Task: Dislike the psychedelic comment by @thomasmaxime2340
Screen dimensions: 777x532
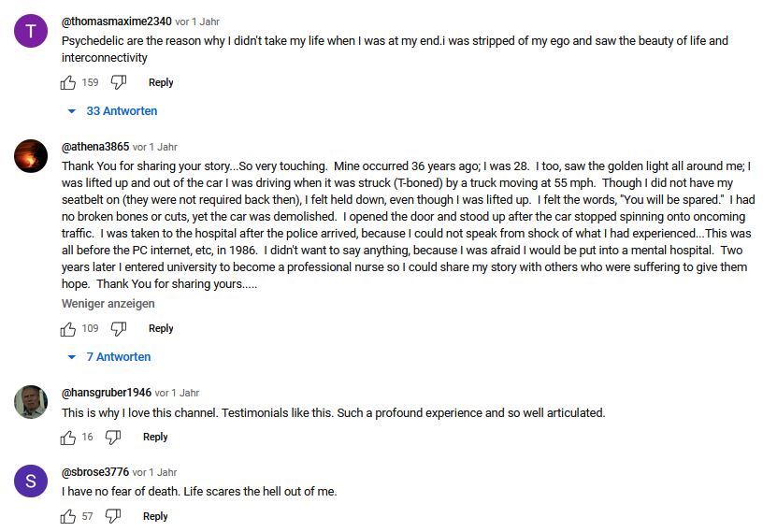Action: click(x=119, y=82)
